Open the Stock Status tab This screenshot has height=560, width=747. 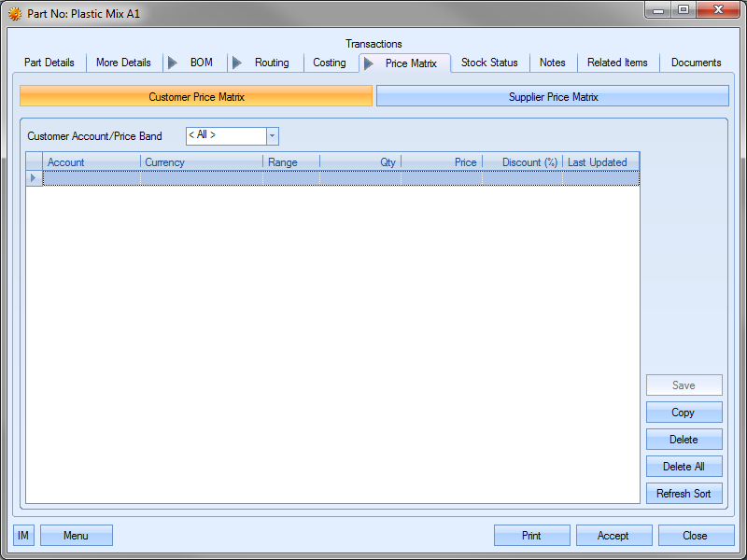point(489,63)
